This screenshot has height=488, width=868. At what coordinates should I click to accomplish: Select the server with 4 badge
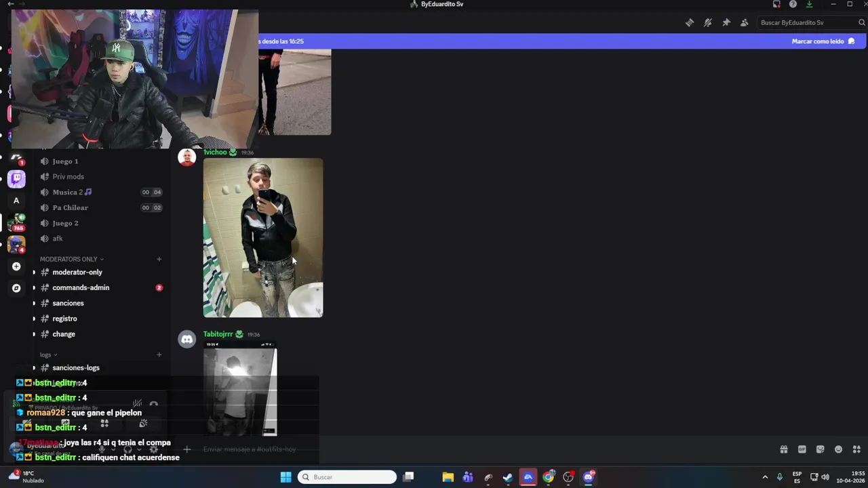click(x=16, y=244)
